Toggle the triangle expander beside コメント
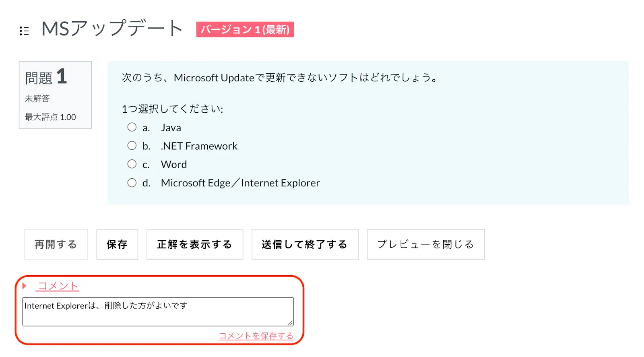Screen dimensions: 644x357 (24, 286)
